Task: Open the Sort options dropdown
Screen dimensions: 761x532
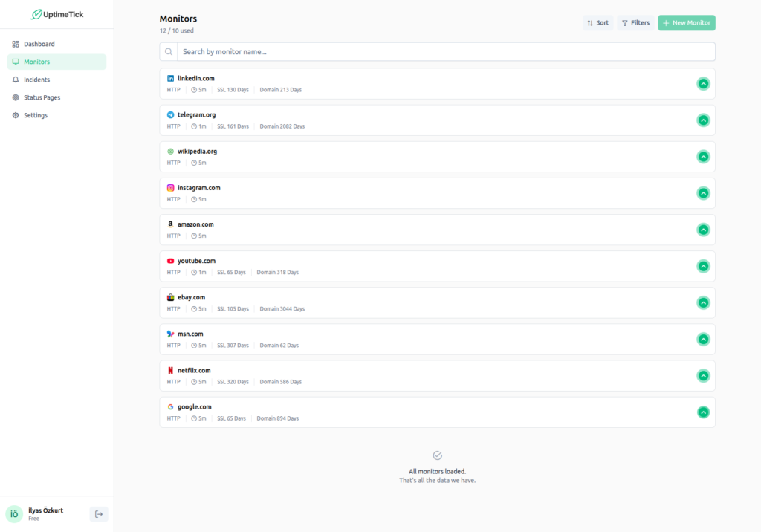Action: [x=598, y=23]
